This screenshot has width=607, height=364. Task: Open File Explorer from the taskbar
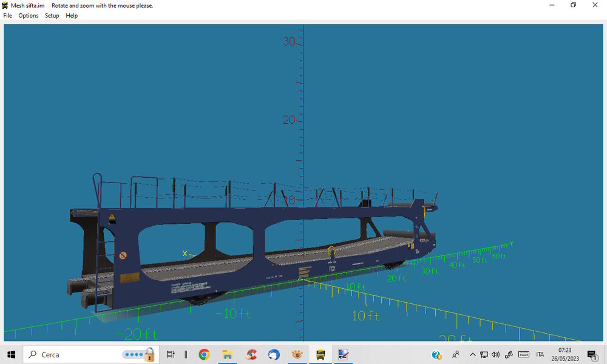pos(227,354)
